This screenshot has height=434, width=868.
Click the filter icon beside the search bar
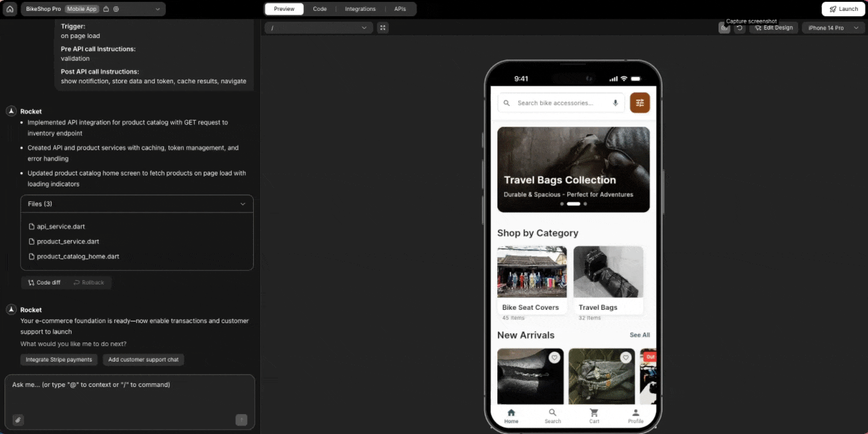[x=640, y=102]
